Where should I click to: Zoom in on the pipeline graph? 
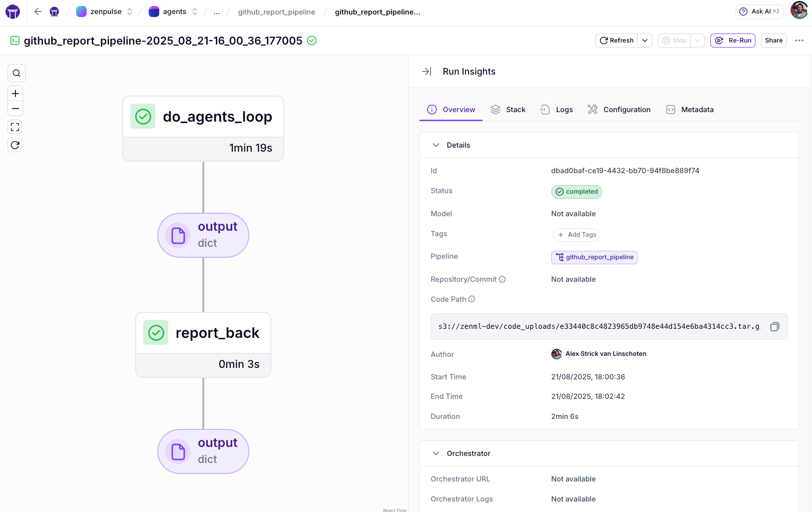tap(16, 94)
